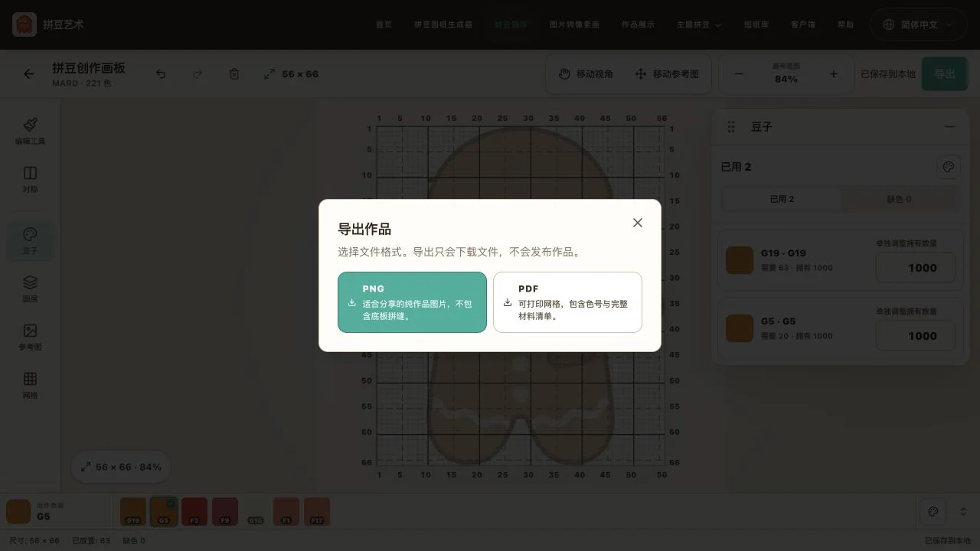
Task: Click the G19 bead color swatch in panel
Action: [x=740, y=260]
